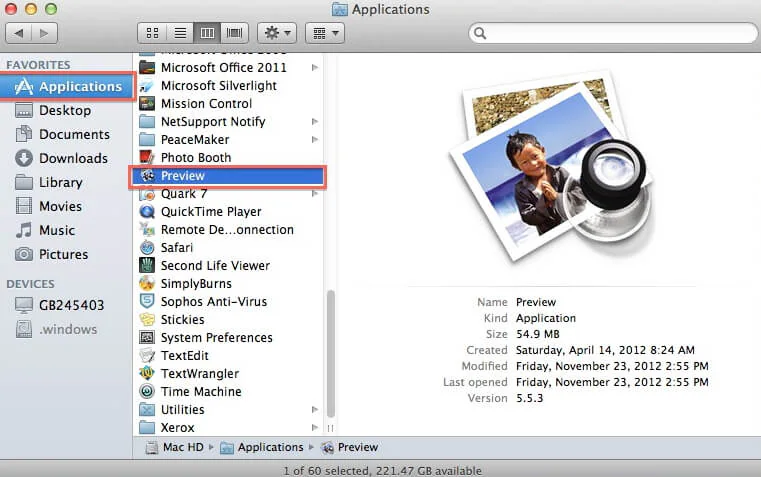Click the size value 54.9 MB
The width and height of the screenshot is (761, 477).
point(538,334)
